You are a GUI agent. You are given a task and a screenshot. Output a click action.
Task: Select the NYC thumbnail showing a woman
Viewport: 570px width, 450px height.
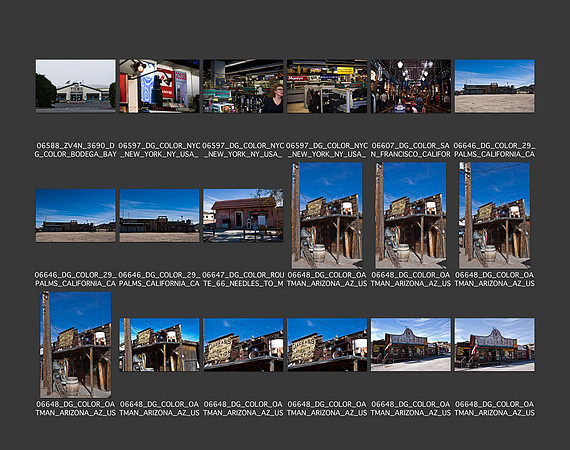243,86
